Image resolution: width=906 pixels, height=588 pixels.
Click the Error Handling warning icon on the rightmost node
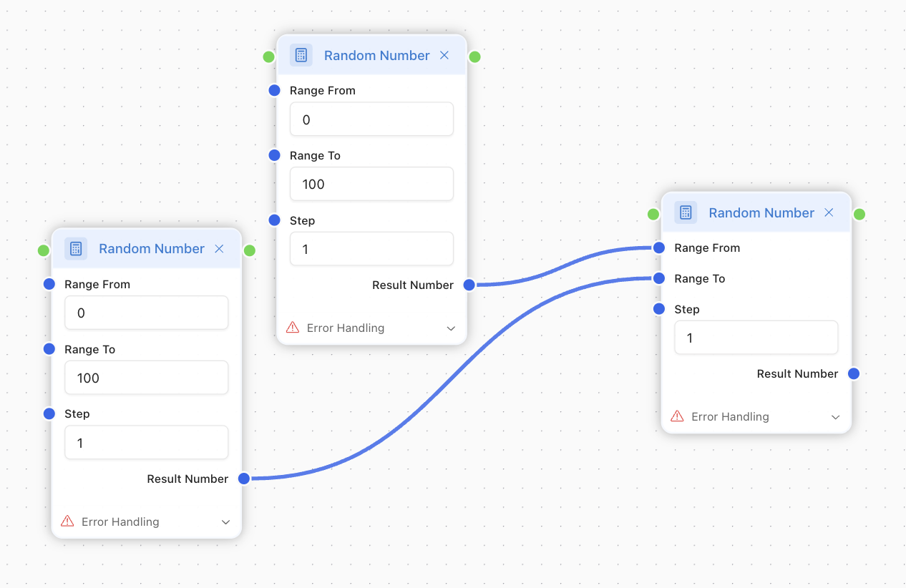click(x=677, y=416)
